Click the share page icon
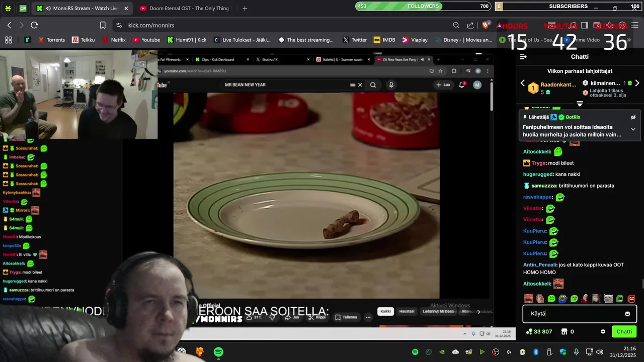Viewport: 644px width, 362px height. (x=470, y=25)
